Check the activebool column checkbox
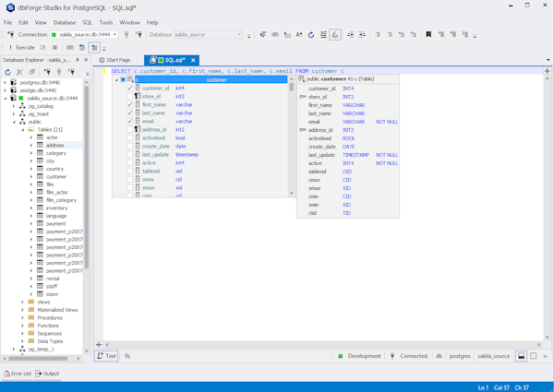The height and width of the screenshot is (392, 554). (130, 138)
